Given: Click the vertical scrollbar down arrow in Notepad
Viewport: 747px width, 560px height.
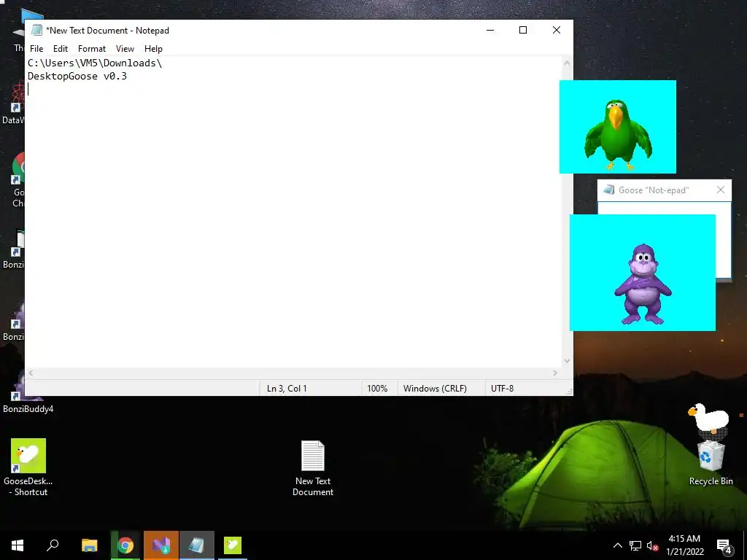Looking at the screenshot, I should 567,361.
